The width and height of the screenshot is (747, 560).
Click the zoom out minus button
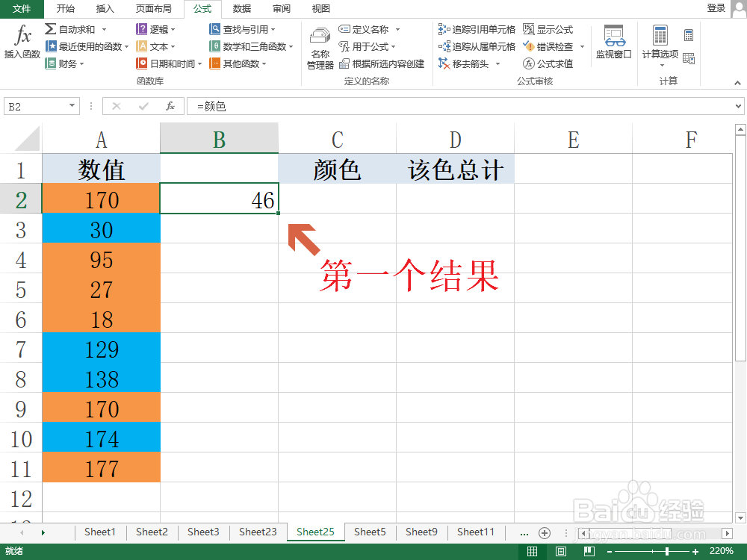tap(610, 552)
